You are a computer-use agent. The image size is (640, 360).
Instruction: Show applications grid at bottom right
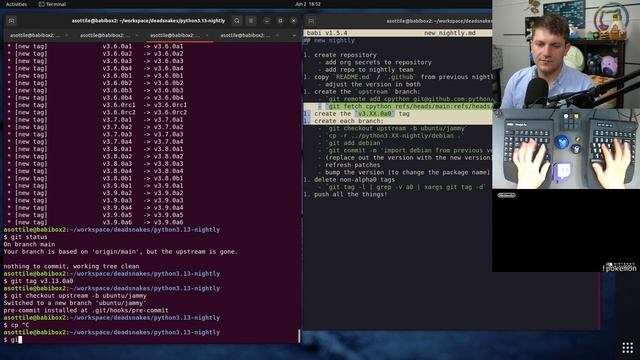click(x=627, y=348)
